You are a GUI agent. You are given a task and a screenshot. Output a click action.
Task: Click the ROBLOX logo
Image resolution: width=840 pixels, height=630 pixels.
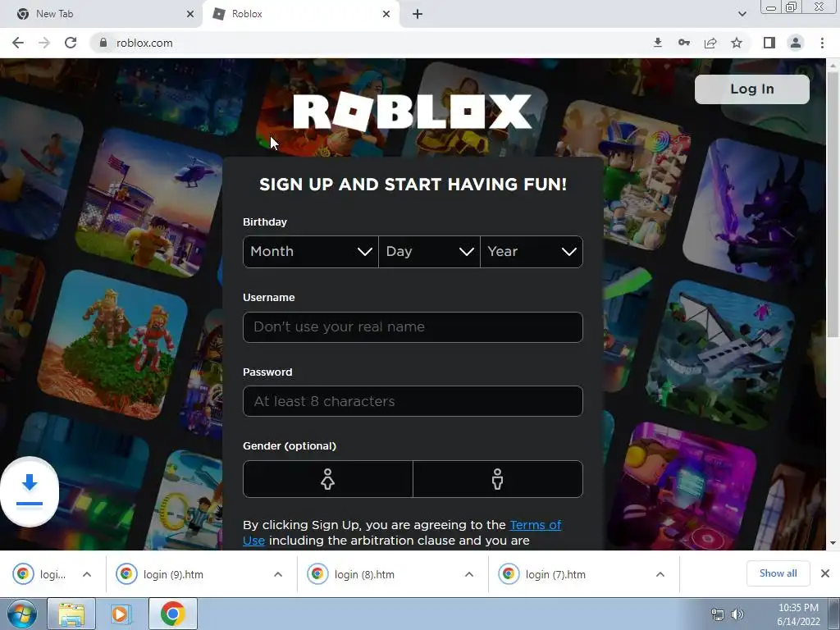[413, 112]
